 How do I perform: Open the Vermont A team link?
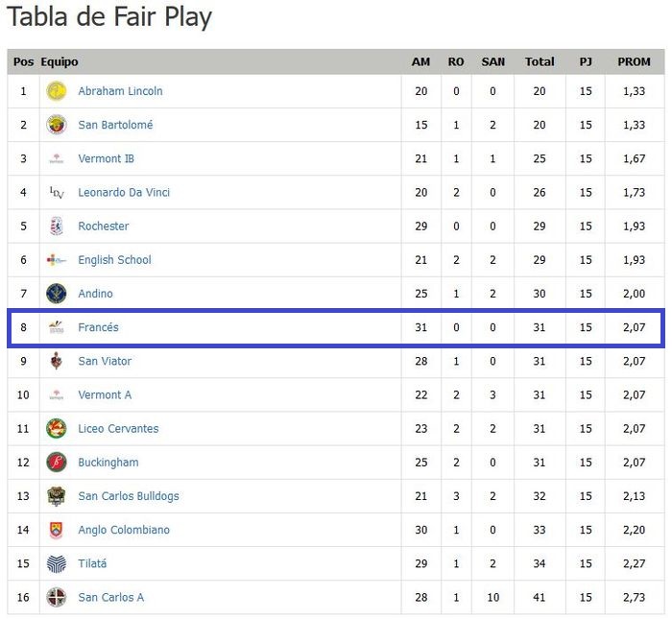click(105, 394)
